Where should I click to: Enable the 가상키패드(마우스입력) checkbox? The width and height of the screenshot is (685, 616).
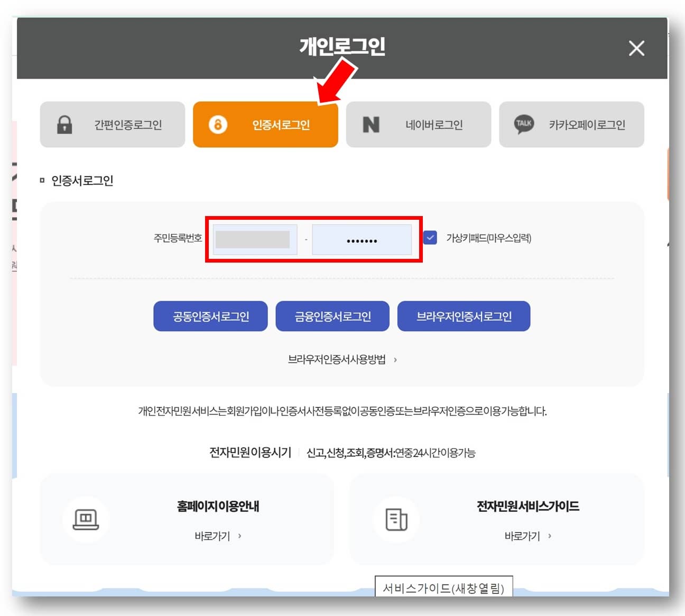[x=430, y=238]
